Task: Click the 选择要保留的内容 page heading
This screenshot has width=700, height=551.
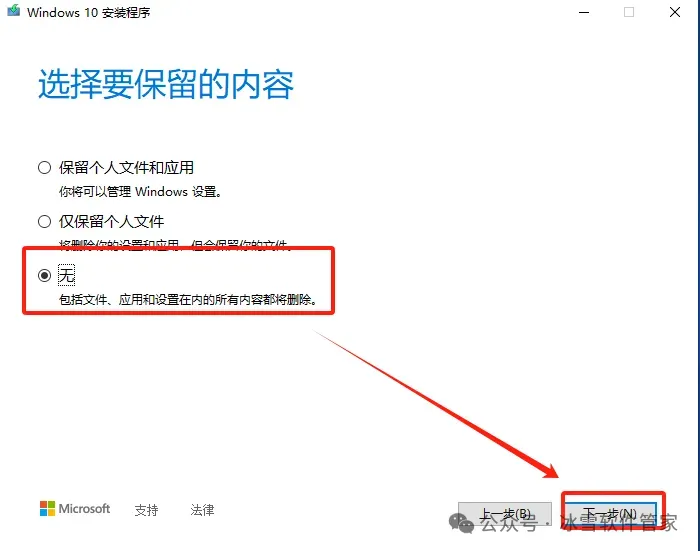Action: [x=166, y=84]
